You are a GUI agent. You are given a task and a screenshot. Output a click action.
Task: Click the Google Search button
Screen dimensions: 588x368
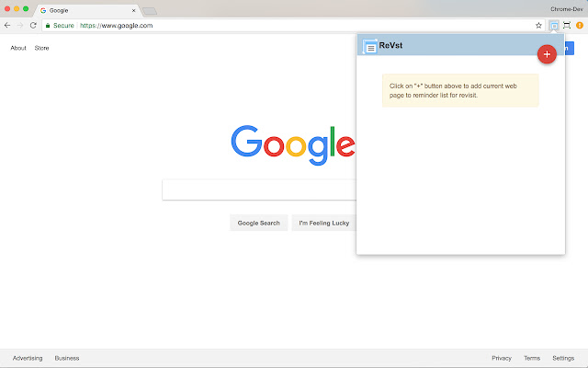click(x=259, y=223)
